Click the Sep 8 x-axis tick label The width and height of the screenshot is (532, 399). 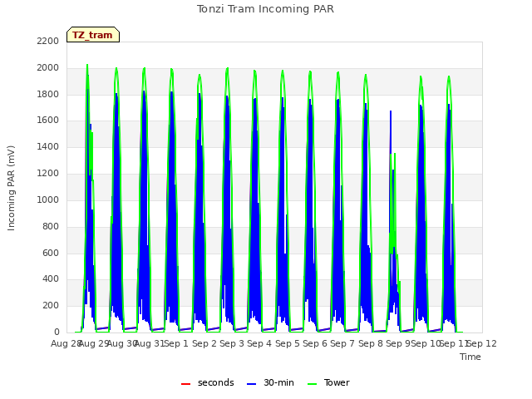[371, 343]
